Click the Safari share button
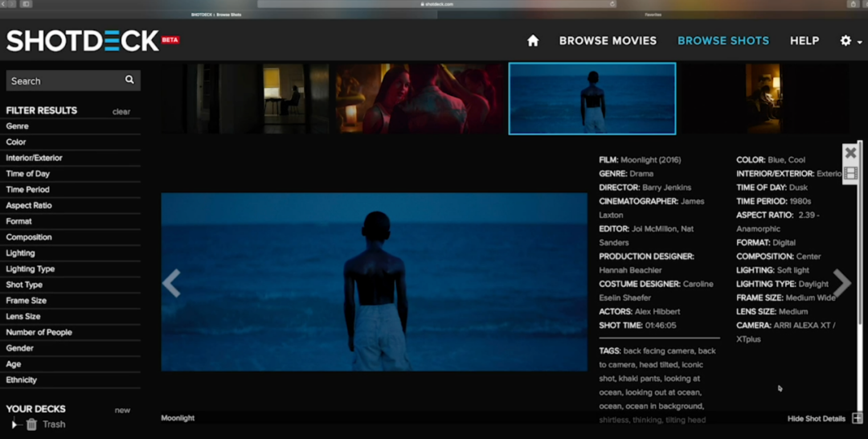The image size is (868, 439). tap(853, 4)
